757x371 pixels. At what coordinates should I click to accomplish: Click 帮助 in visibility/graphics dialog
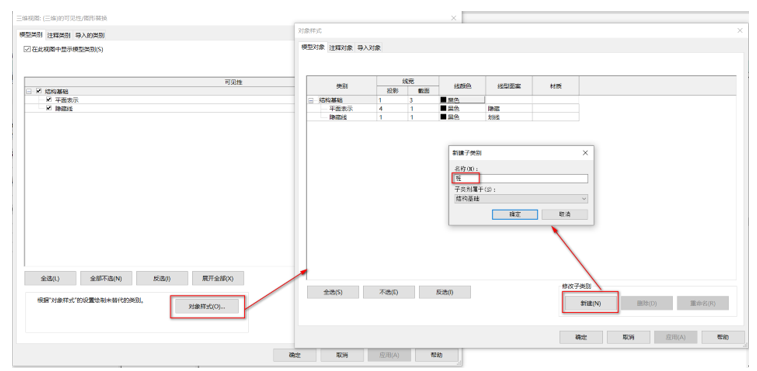tap(437, 355)
